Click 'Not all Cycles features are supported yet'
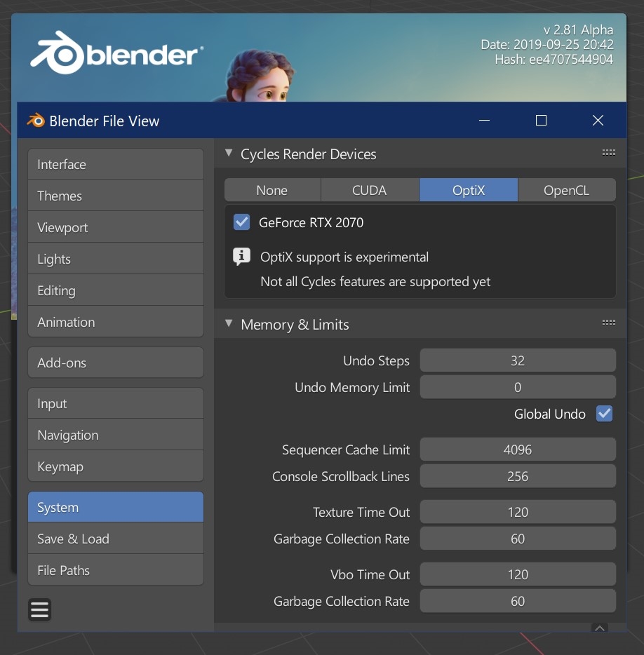The image size is (644, 655). pyautogui.click(x=375, y=281)
